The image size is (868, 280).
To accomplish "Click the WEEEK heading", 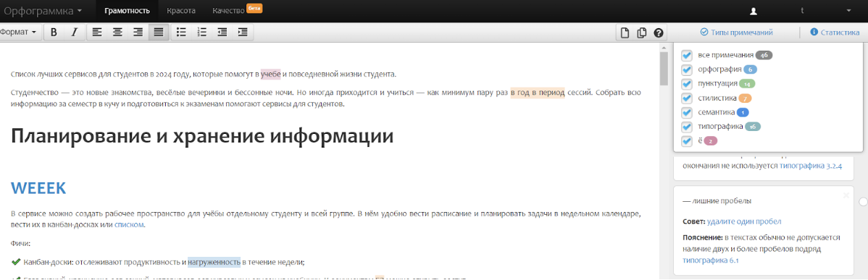I will tap(38, 188).
